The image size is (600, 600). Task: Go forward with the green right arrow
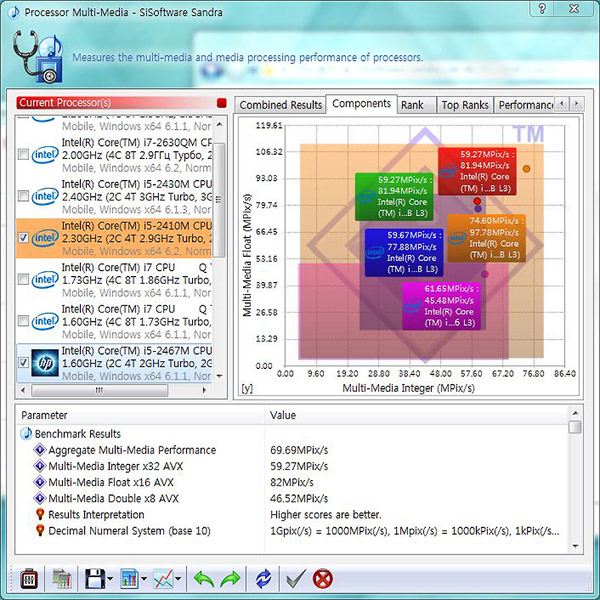(230, 579)
